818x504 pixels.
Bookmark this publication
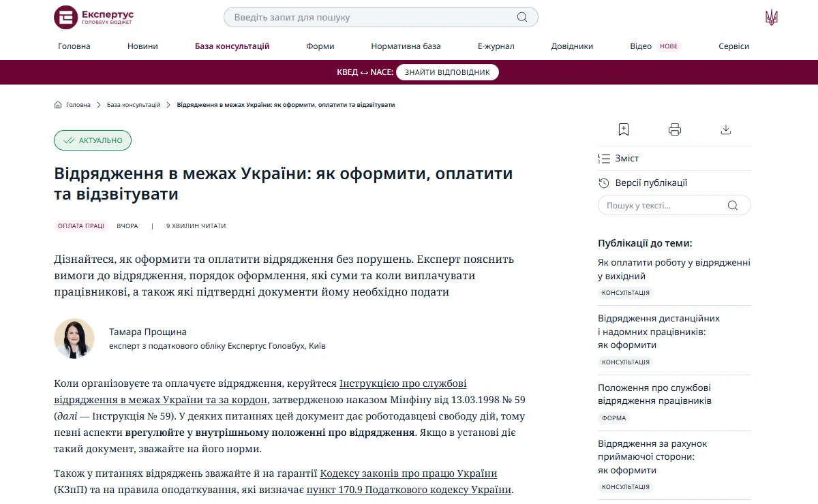click(623, 129)
